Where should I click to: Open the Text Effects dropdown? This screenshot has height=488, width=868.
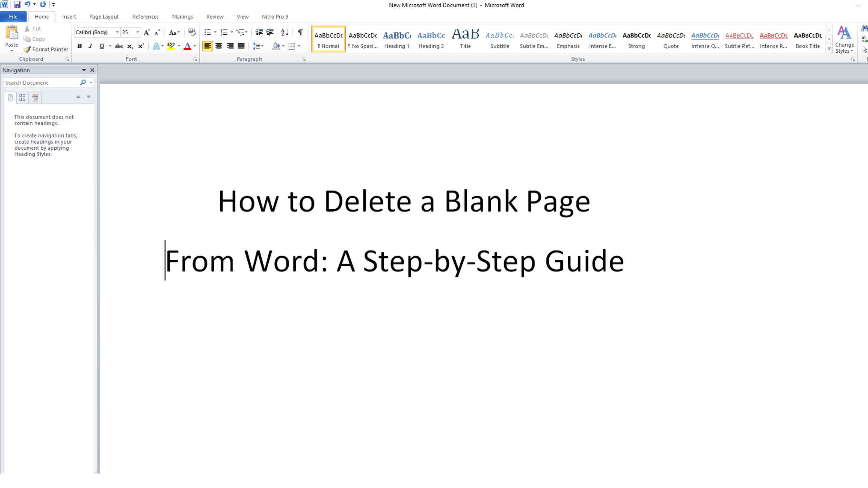pyautogui.click(x=158, y=46)
